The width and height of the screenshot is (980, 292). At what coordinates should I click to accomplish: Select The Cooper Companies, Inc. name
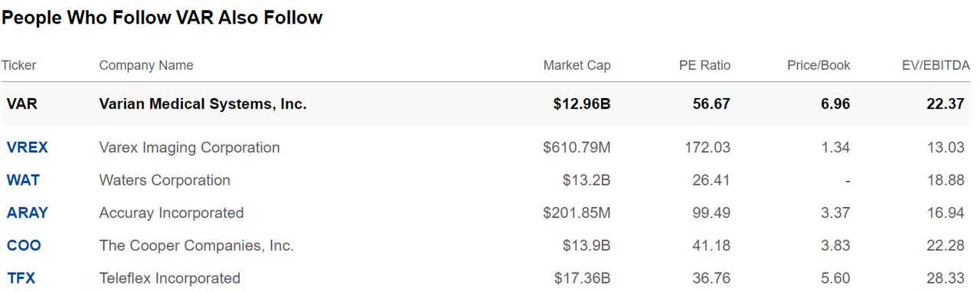(196, 246)
